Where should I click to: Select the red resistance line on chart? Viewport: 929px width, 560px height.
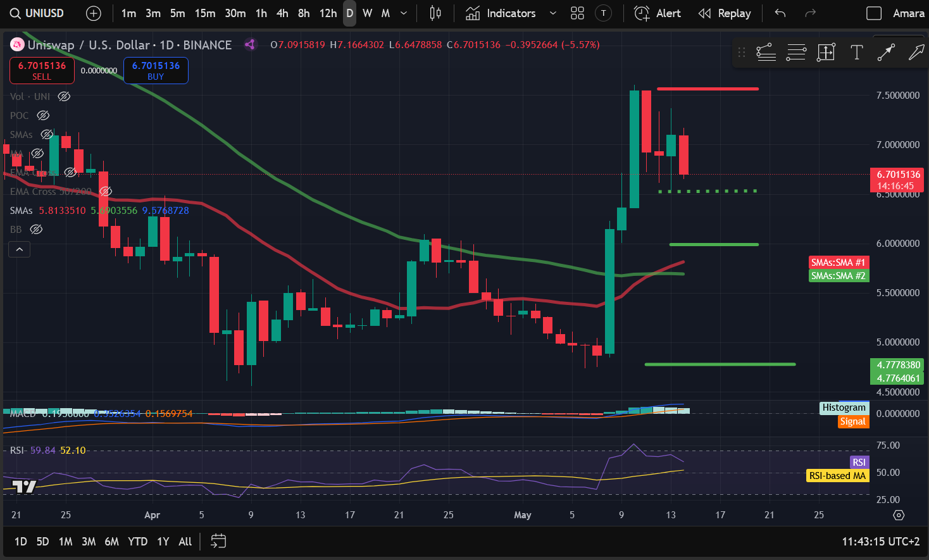pos(708,89)
